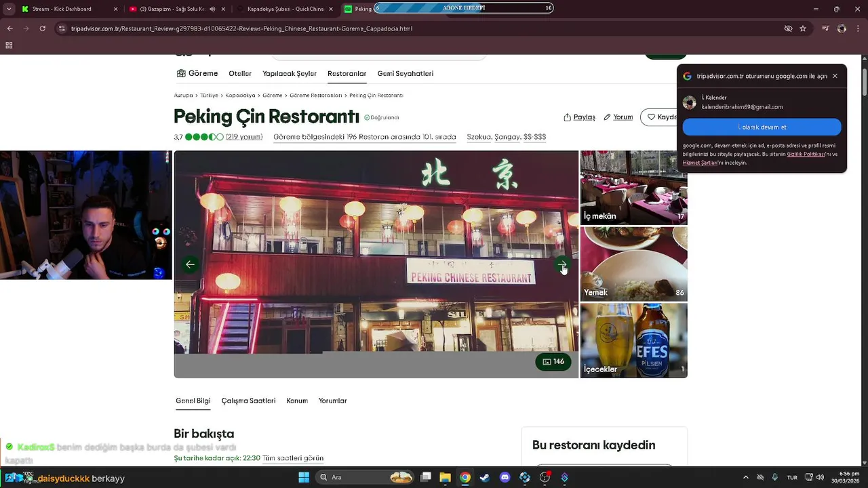Open Task View on taskbar

[425, 477]
